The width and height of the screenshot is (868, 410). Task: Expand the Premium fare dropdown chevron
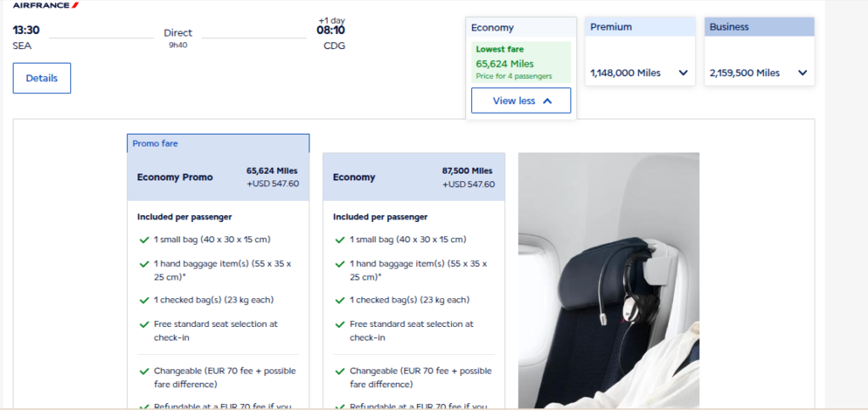683,73
